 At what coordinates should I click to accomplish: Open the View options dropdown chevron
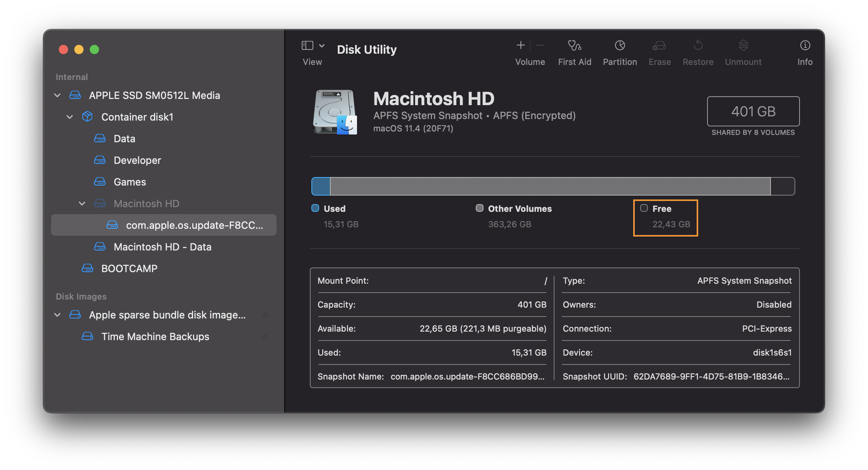click(x=322, y=46)
